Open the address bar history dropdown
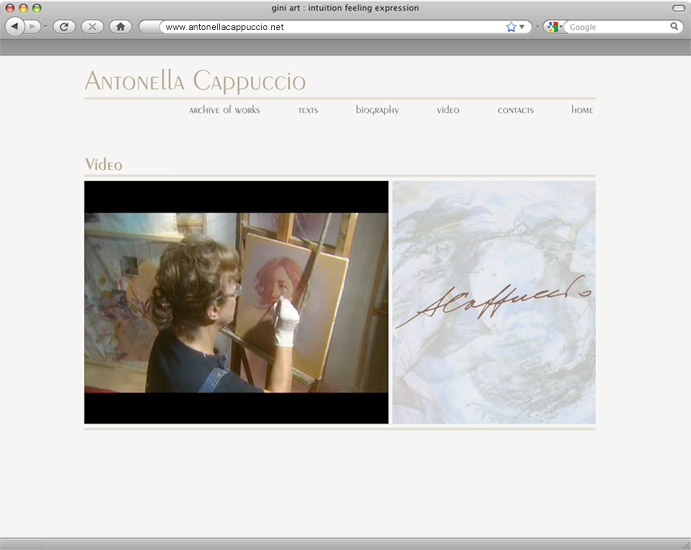The width and height of the screenshot is (691, 550). (523, 27)
